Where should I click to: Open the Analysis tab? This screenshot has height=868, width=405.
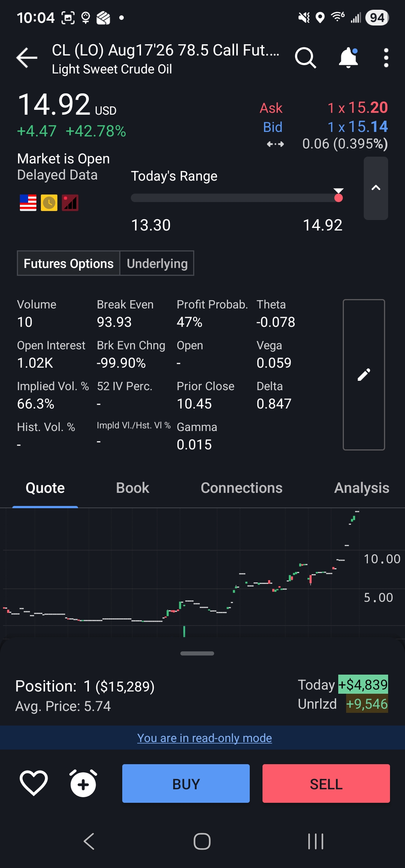[x=361, y=488]
